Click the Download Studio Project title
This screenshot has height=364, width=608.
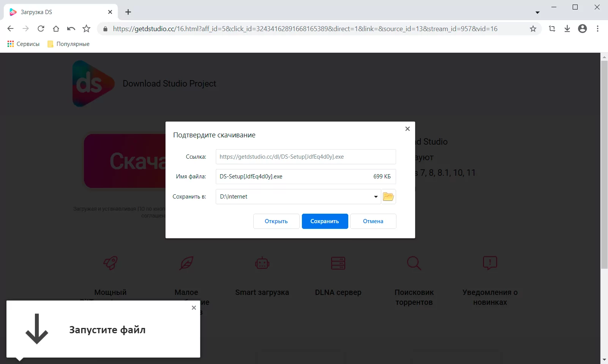click(x=169, y=84)
